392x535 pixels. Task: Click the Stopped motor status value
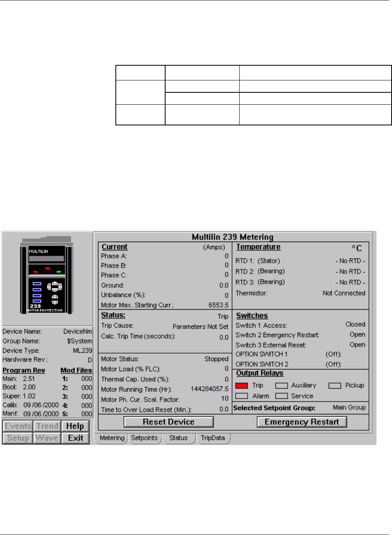point(216,359)
